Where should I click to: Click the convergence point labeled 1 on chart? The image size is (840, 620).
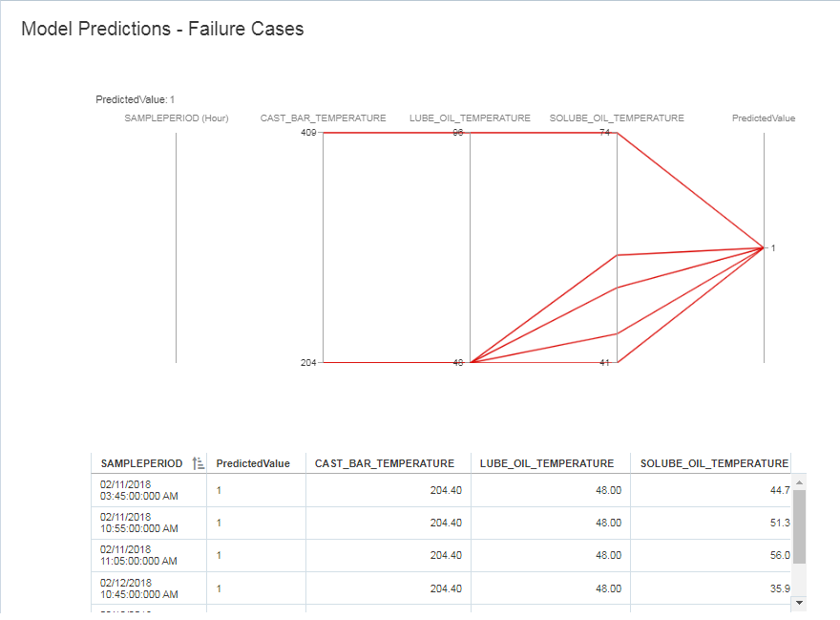point(764,246)
